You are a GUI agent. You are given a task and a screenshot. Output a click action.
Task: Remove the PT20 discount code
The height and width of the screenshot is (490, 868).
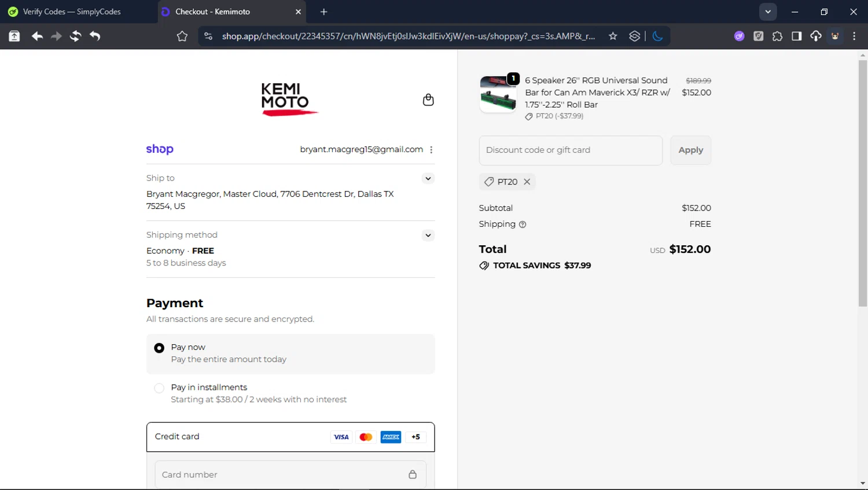[x=527, y=182]
